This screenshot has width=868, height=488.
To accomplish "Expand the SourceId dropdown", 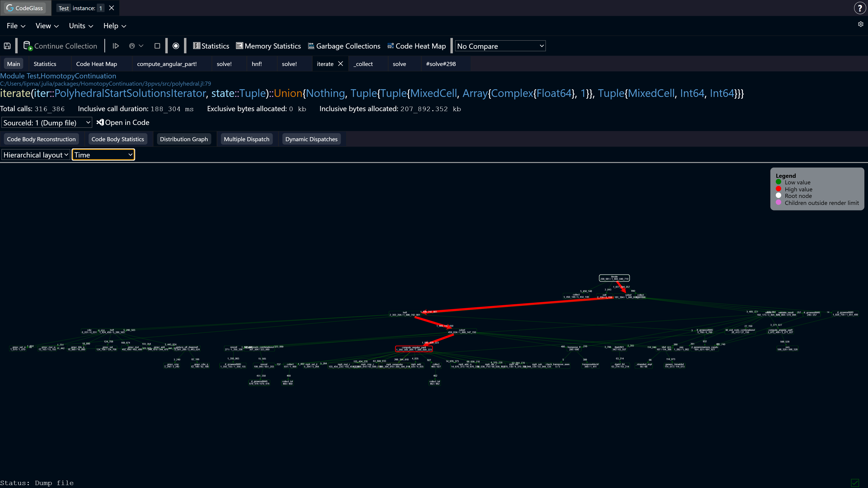I will [47, 123].
